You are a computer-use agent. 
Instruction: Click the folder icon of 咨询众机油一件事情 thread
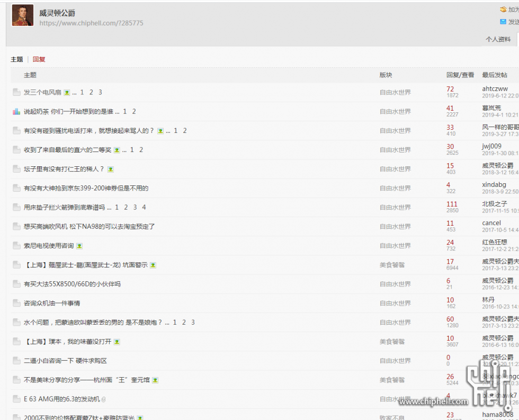16,303
